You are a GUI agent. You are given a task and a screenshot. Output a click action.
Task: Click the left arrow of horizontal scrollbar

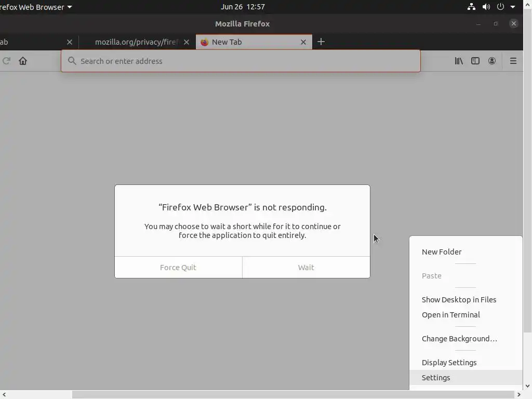coord(4,395)
